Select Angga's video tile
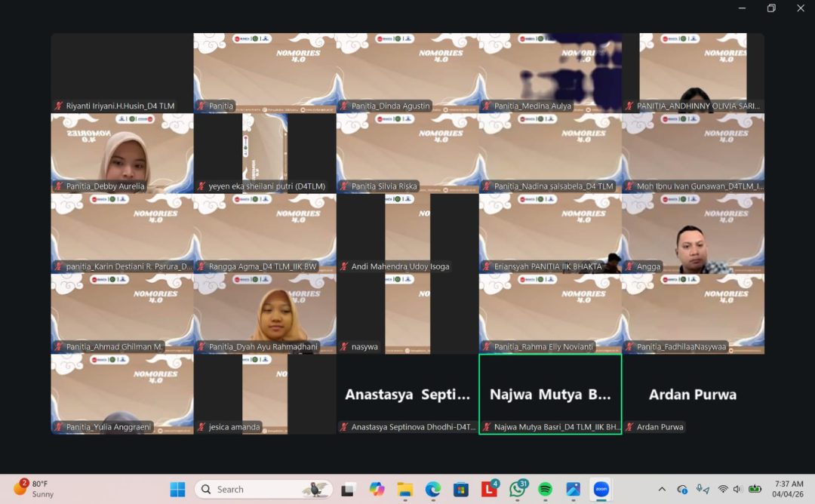The image size is (815, 504). pos(693,232)
